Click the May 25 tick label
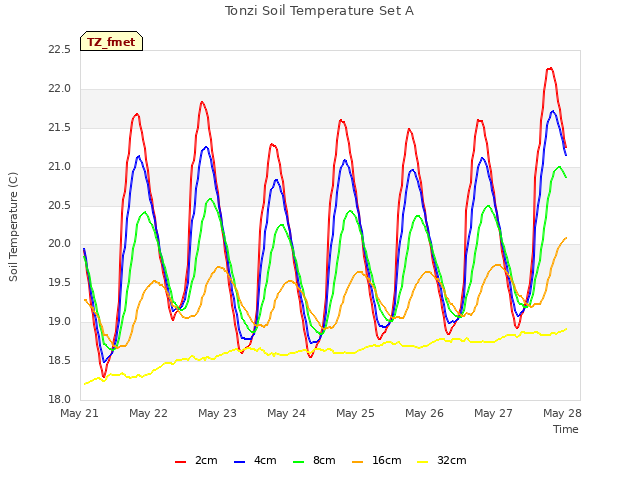Image resolution: width=640 pixels, height=480 pixels. click(x=355, y=413)
